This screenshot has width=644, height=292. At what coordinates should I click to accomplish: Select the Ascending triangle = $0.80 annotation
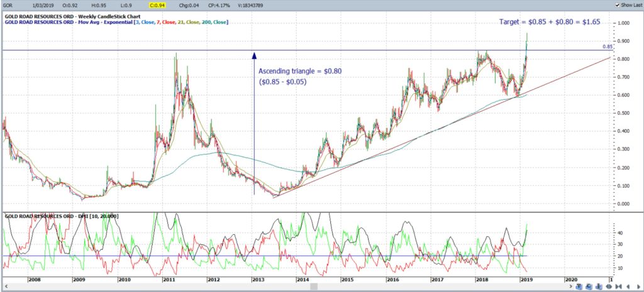click(x=300, y=72)
